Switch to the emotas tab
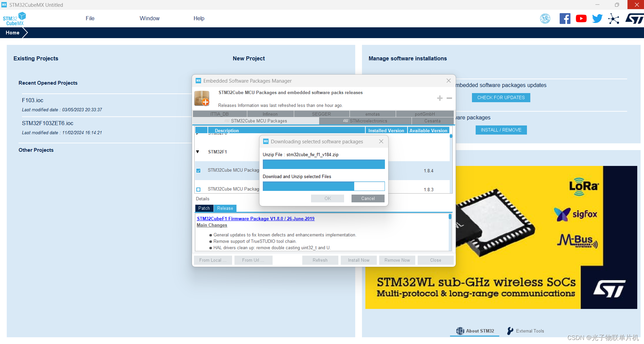Image resolution: width=644 pixels, height=344 pixels. click(x=372, y=114)
